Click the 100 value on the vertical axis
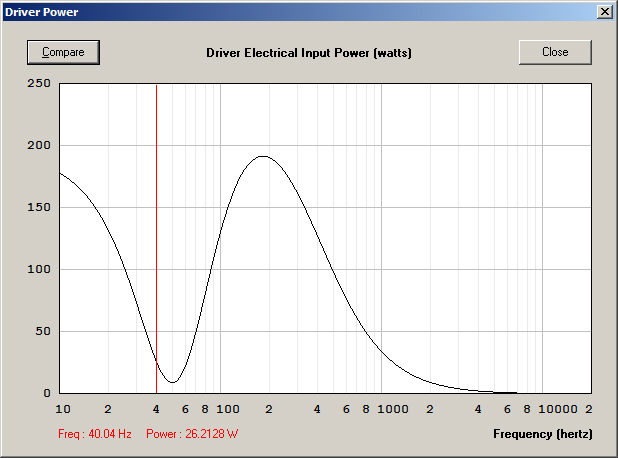The image size is (618, 458). [39, 269]
